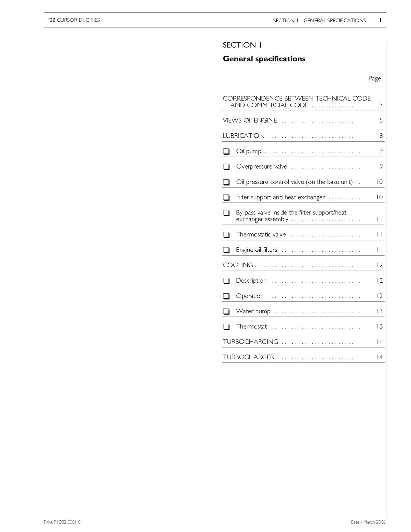The height and width of the screenshot is (532, 411).
Task: Select the checkbox beside Engine oil filters
Action: click(x=226, y=250)
